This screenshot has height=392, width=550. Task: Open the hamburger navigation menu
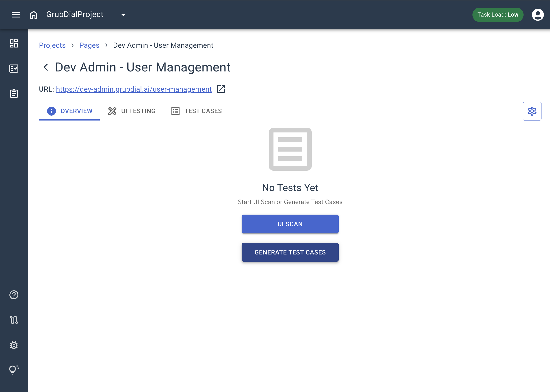[16, 15]
